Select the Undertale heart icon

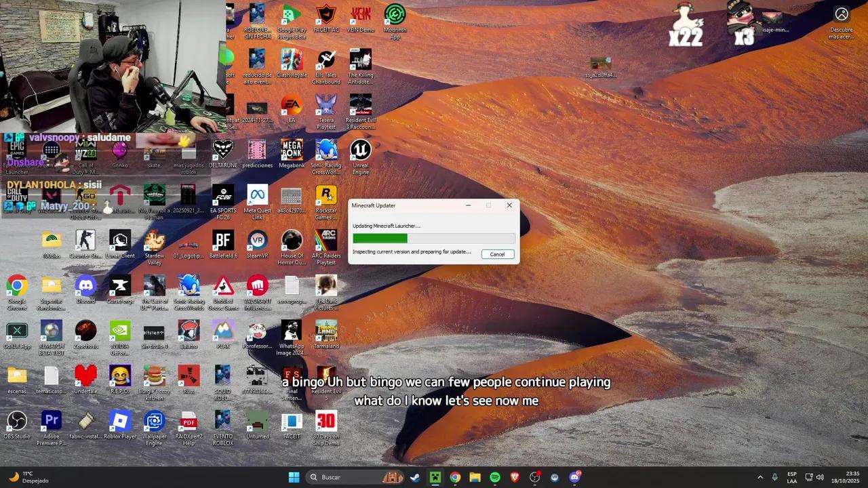[85, 375]
